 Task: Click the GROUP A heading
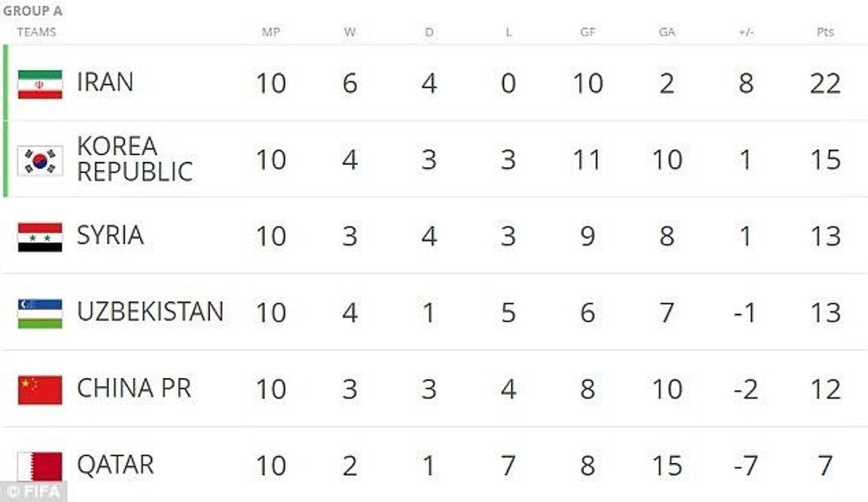coord(32,12)
